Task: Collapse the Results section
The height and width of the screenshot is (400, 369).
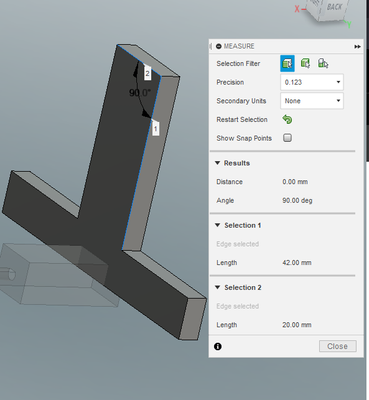Action: click(x=218, y=163)
